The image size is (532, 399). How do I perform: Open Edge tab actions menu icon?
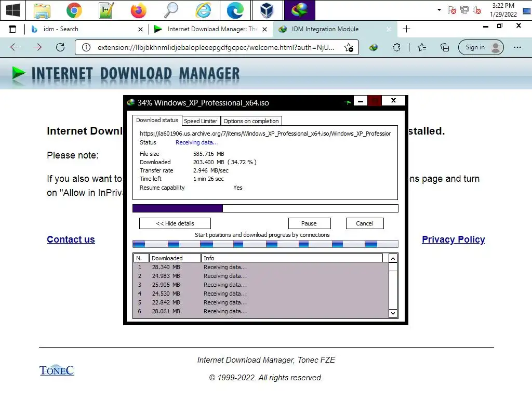(12, 29)
